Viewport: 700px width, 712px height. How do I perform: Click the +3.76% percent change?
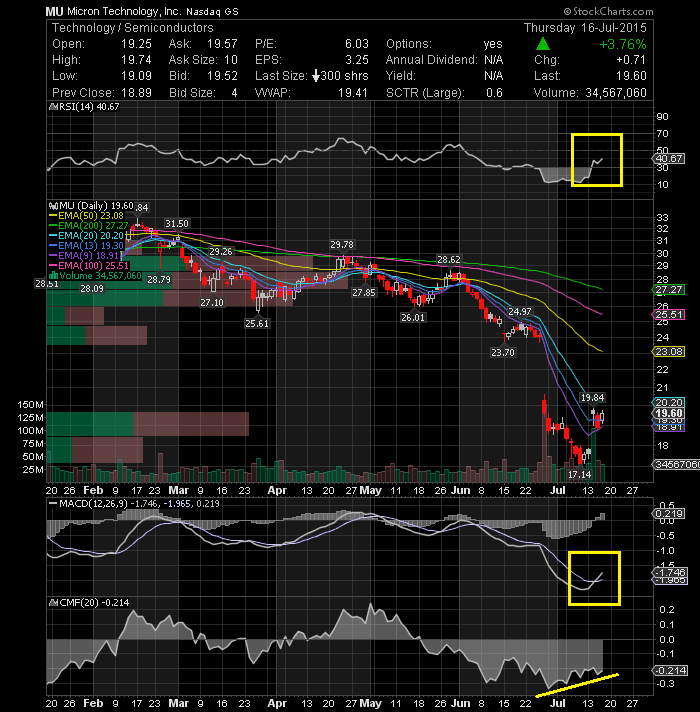click(623, 44)
